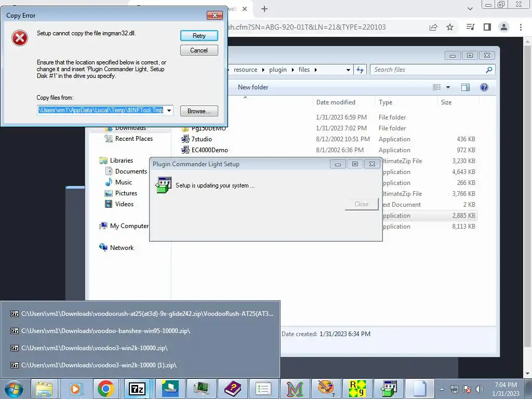532x399 pixels.
Task: Click the resource breadcrumb segment
Action: [245, 70]
